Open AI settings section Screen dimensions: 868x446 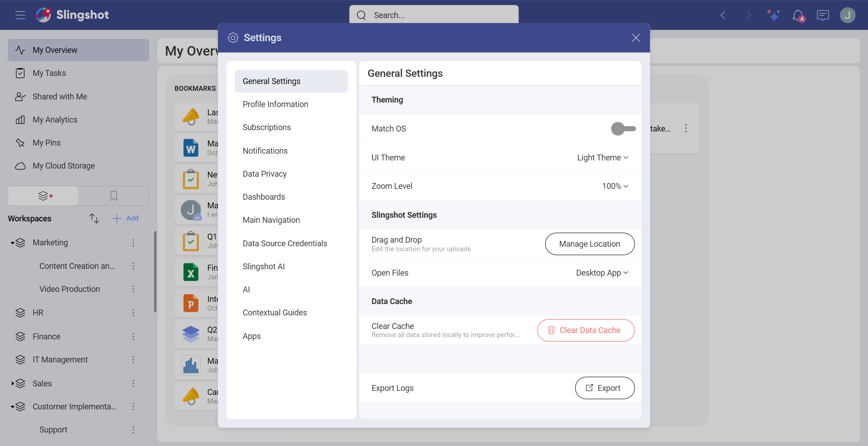click(291, 290)
